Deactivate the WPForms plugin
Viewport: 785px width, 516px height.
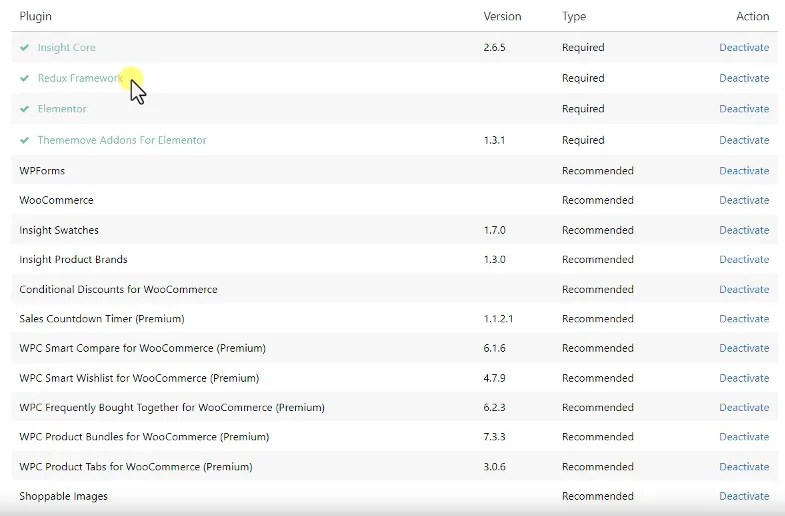[744, 171]
